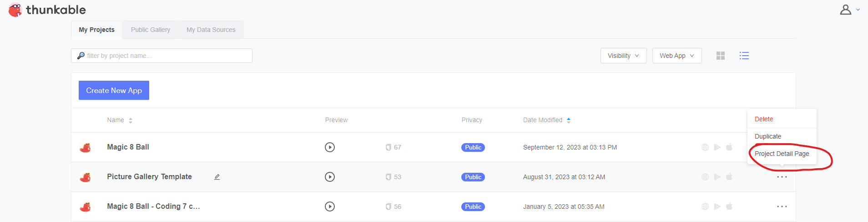Open more options for Magic 8 Ball - Coding
Screen dimensions: 868x222
click(782, 207)
